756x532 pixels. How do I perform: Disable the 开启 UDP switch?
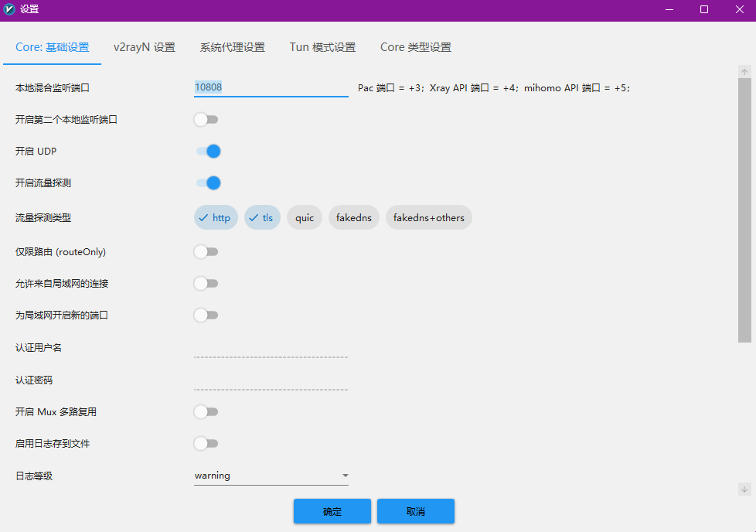click(x=208, y=151)
